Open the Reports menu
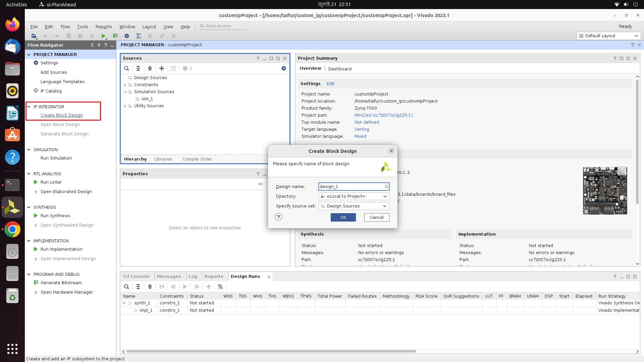Image resolution: width=644 pixels, height=362 pixels. tap(103, 26)
